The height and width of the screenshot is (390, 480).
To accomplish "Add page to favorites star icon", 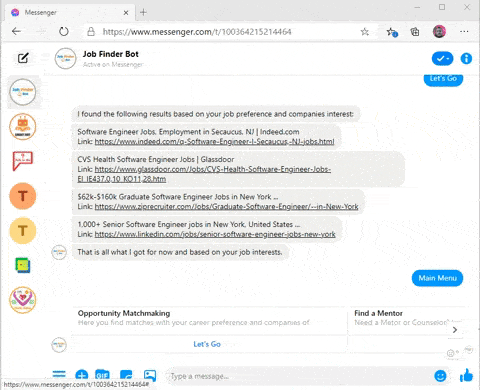I will coord(365,32).
